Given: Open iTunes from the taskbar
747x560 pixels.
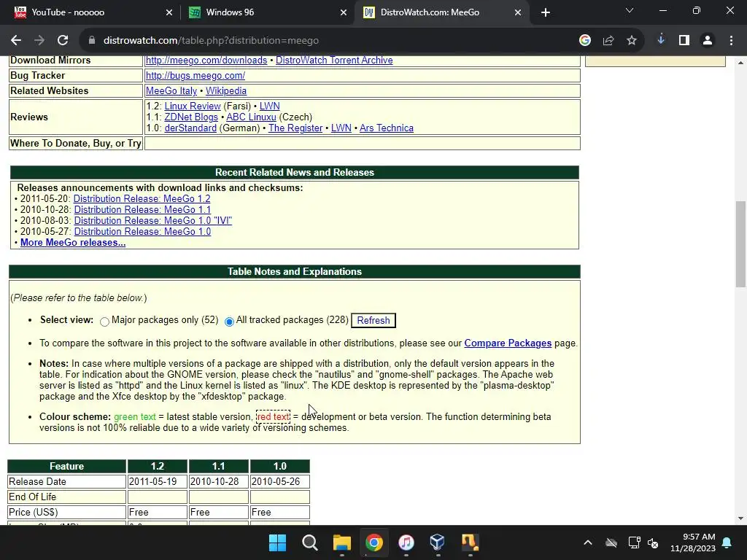Looking at the screenshot, I should (406, 542).
